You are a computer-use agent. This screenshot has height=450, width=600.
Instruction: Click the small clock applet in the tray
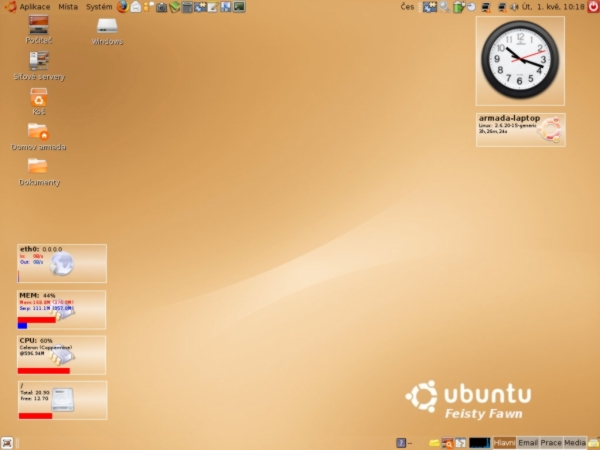471,7
